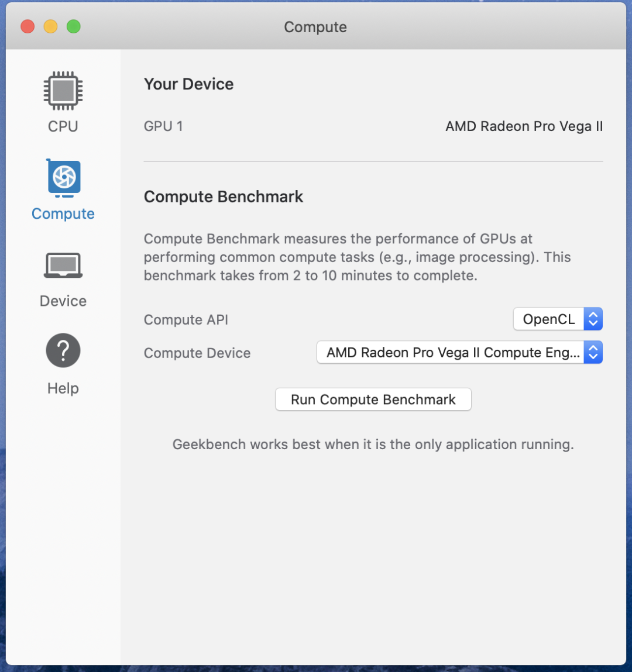
Task: Run Compute Benchmark button
Action: [373, 399]
